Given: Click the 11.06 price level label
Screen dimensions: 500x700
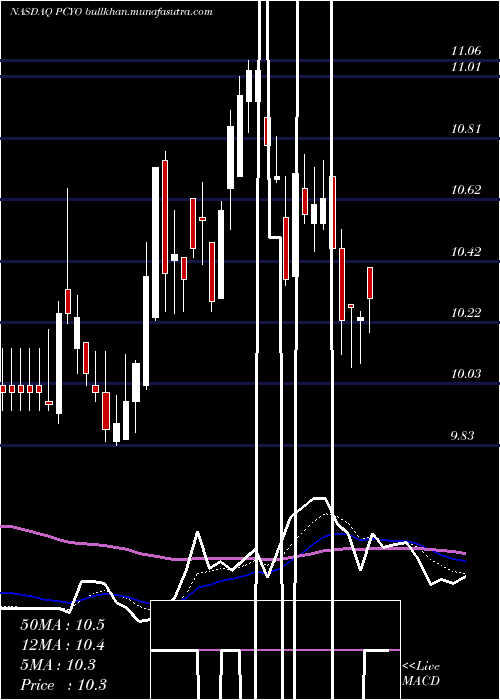Looking at the screenshot, I should tap(466, 51).
